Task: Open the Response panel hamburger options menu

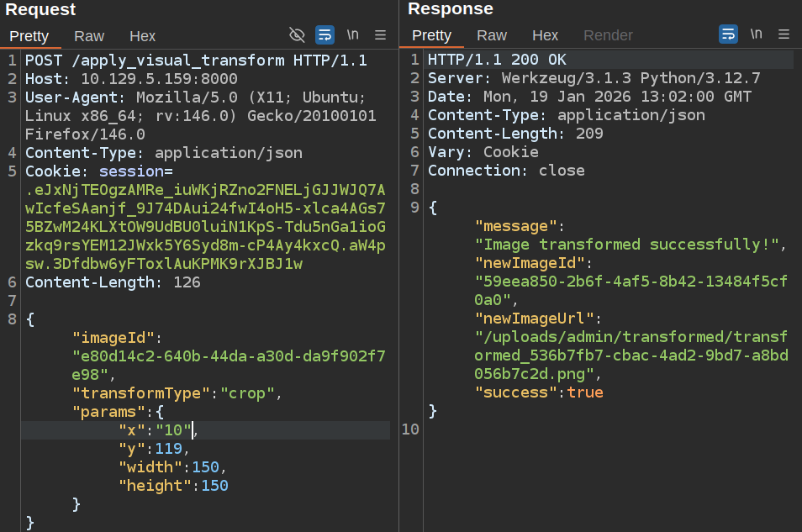Action: click(x=784, y=34)
